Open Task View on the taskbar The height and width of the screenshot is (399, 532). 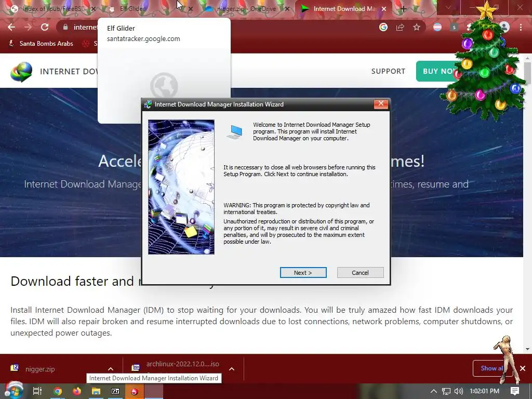(37, 391)
